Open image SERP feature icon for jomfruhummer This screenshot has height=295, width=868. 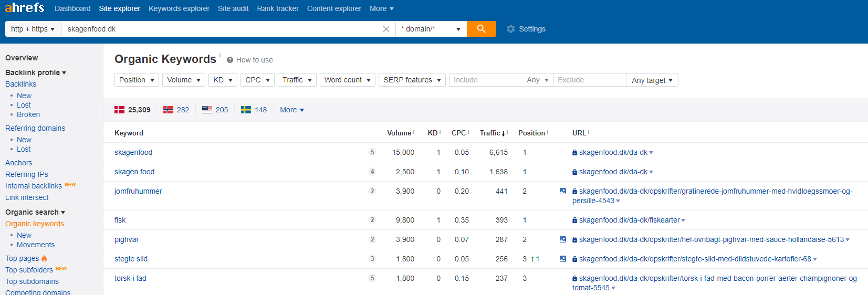563,191
